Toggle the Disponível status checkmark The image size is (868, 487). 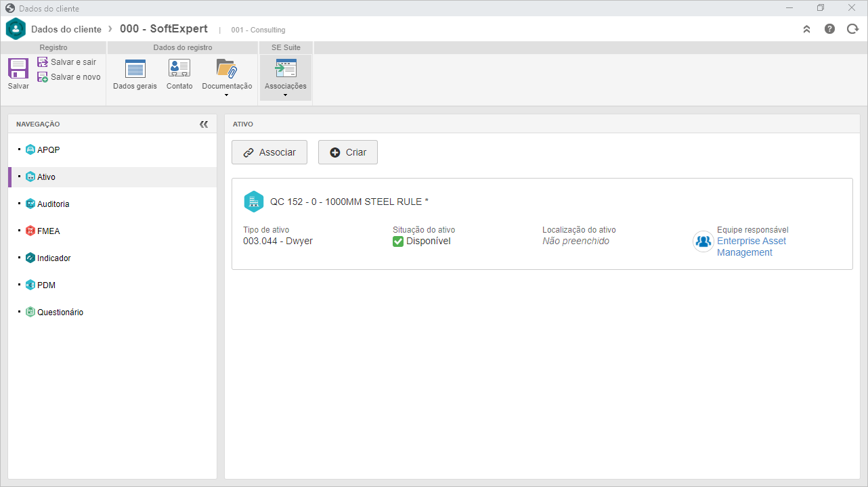[398, 241]
